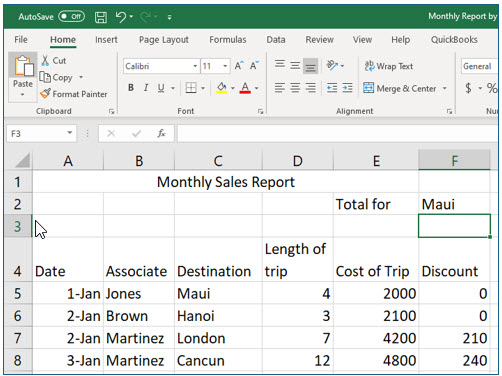Click the Cut scissors button
This screenshot has width=502, height=376.
coord(54,60)
